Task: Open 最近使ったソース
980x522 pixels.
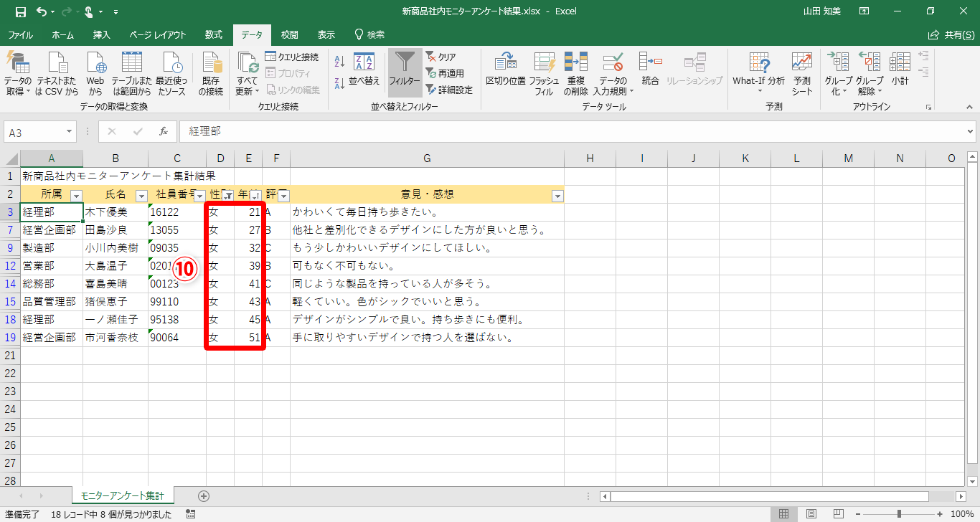Action: click(x=171, y=74)
